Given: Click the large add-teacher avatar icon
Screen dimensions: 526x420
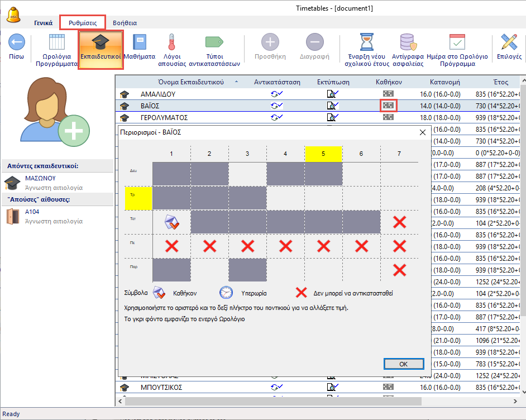Looking at the screenshot, I should (55, 112).
